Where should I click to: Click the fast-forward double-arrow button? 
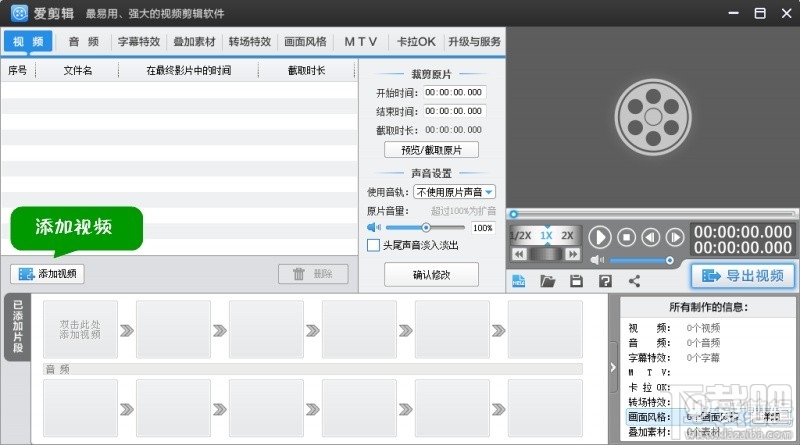click(x=573, y=254)
